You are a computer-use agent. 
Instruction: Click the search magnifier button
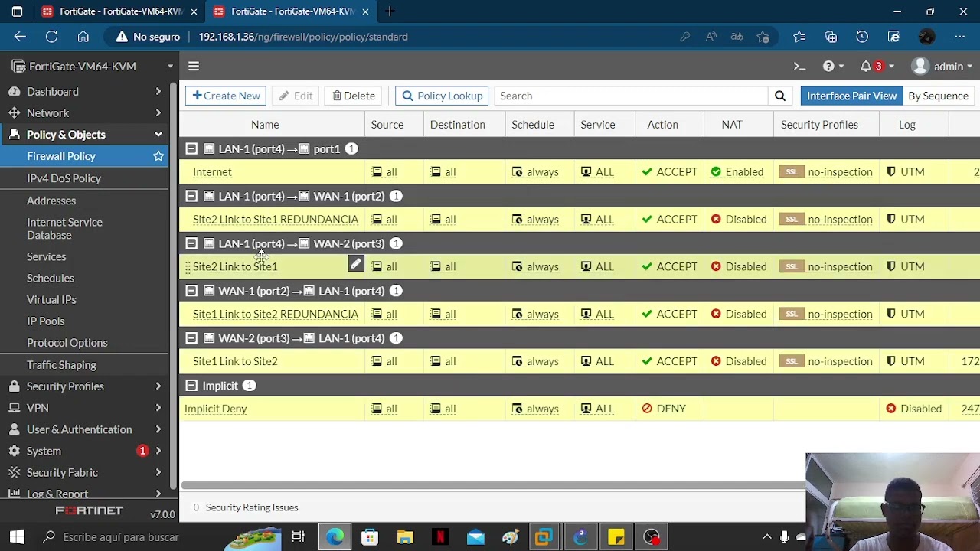780,96
